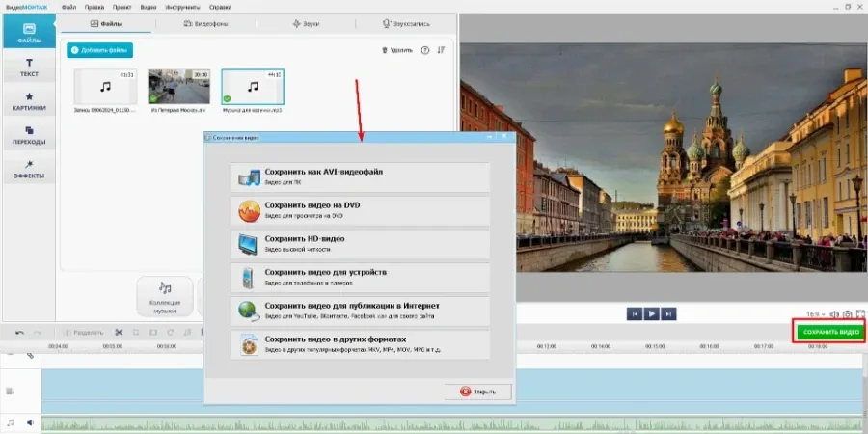Open the file sorting options
The height and width of the screenshot is (434, 868).
tap(441, 50)
